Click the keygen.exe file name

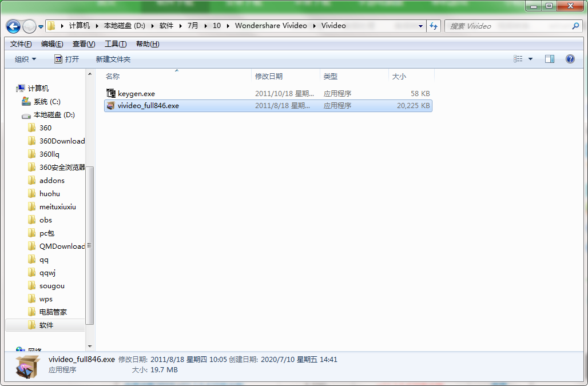point(137,94)
